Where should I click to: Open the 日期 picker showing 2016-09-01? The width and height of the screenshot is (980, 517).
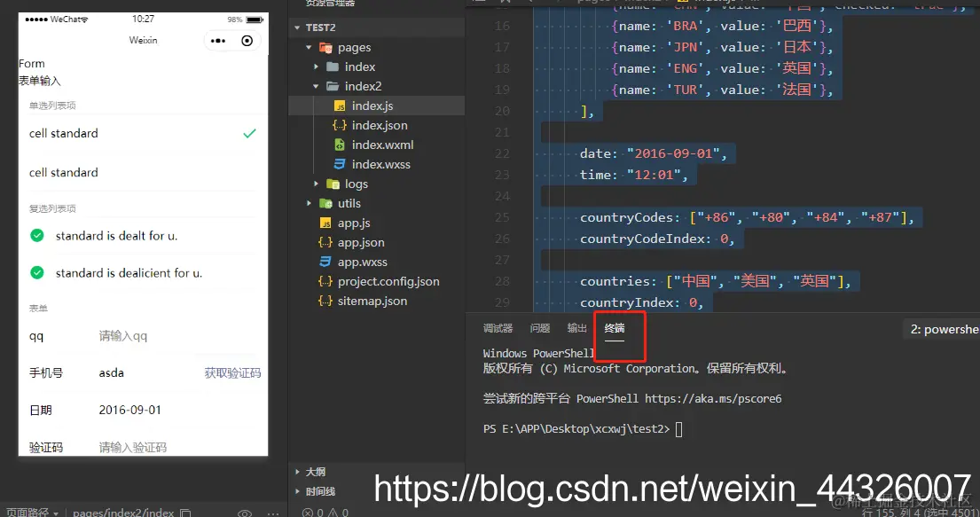coord(178,410)
